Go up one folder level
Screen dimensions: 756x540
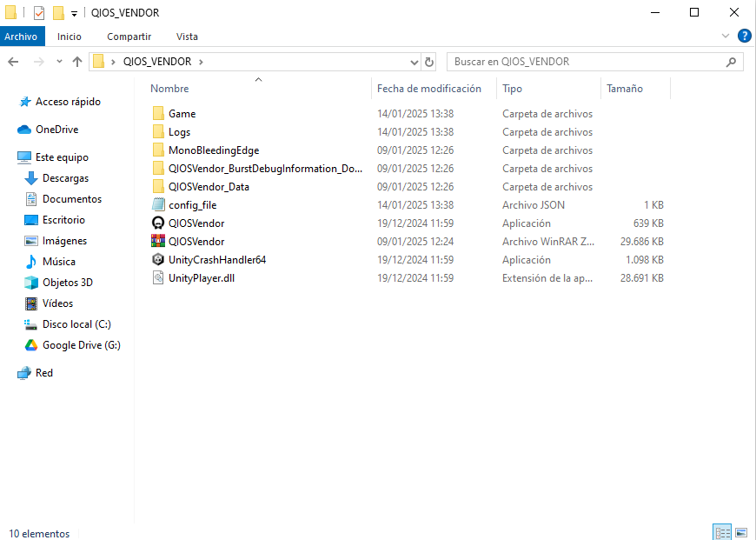pyautogui.click(x=77, y=62)
